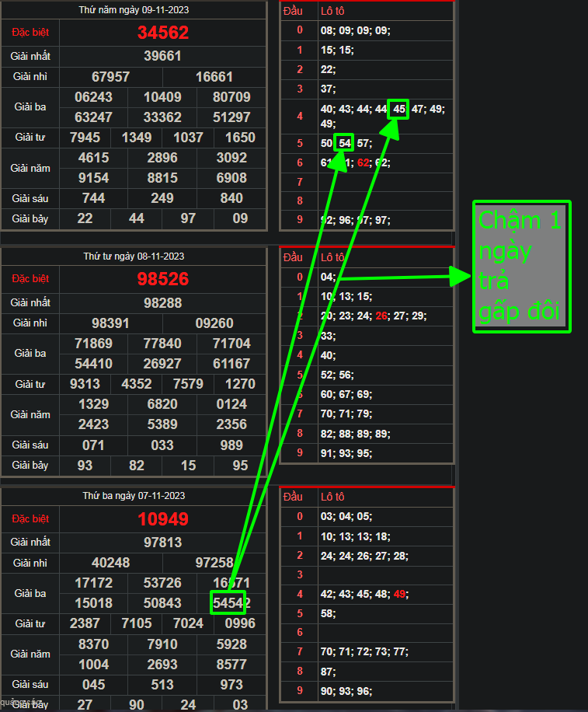The image size is (588, 712).
Task: Click the special prize number 34562
Action: coord(163,33)
